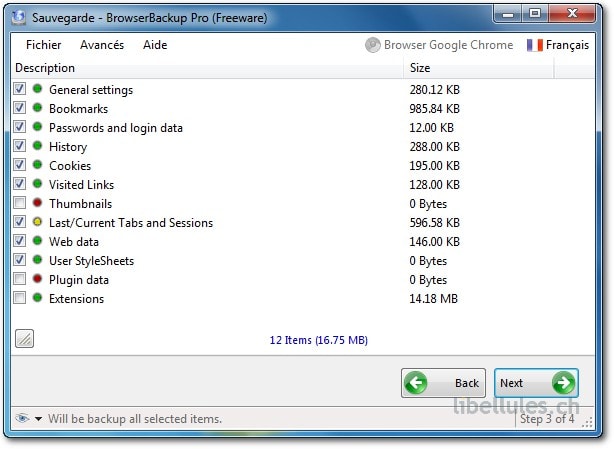This screenshot has height=449, width=614.
Task: Uncheck History checkbox
Action: 20,146
